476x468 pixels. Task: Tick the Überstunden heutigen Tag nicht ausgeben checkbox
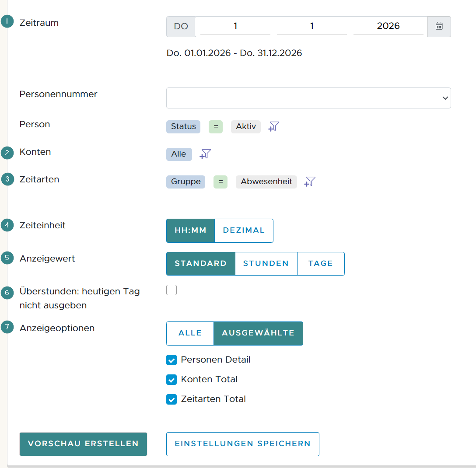click(x=171, y=290)
